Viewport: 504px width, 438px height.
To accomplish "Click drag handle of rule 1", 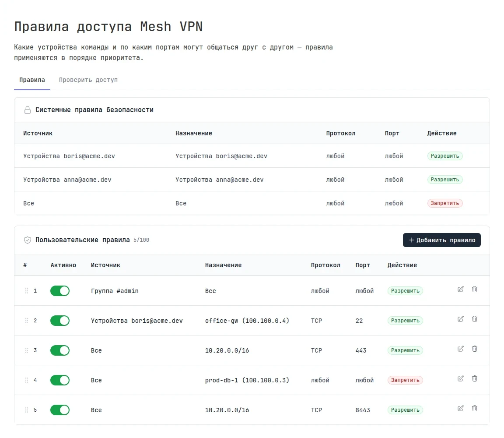I will (27, 290).
